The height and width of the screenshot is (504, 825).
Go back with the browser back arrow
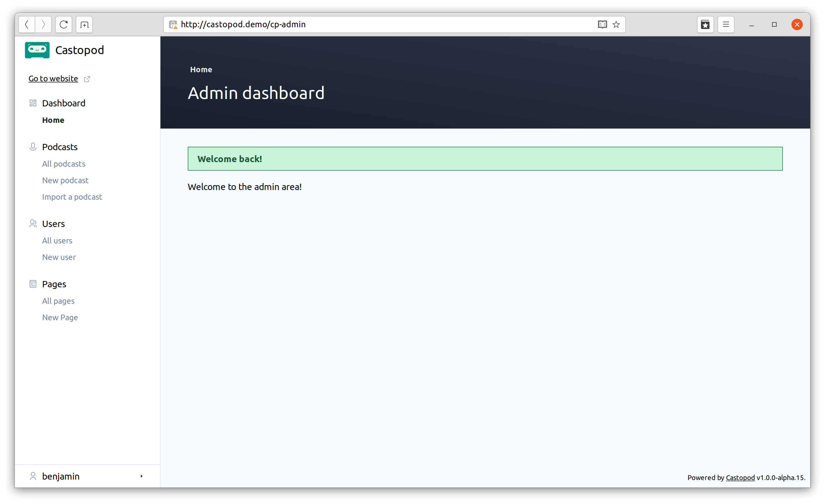pyautogui.click(x=27, y=24)
